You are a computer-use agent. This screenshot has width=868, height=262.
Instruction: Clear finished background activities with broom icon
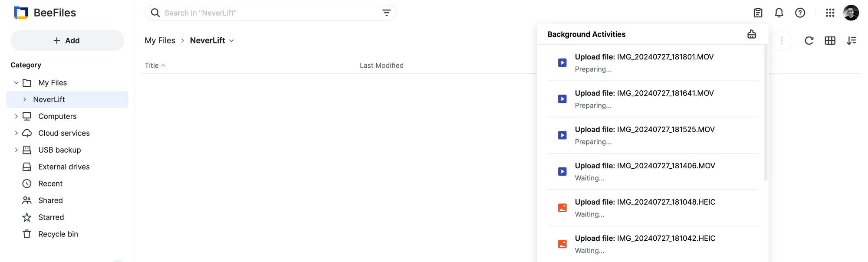coord(752,34)
